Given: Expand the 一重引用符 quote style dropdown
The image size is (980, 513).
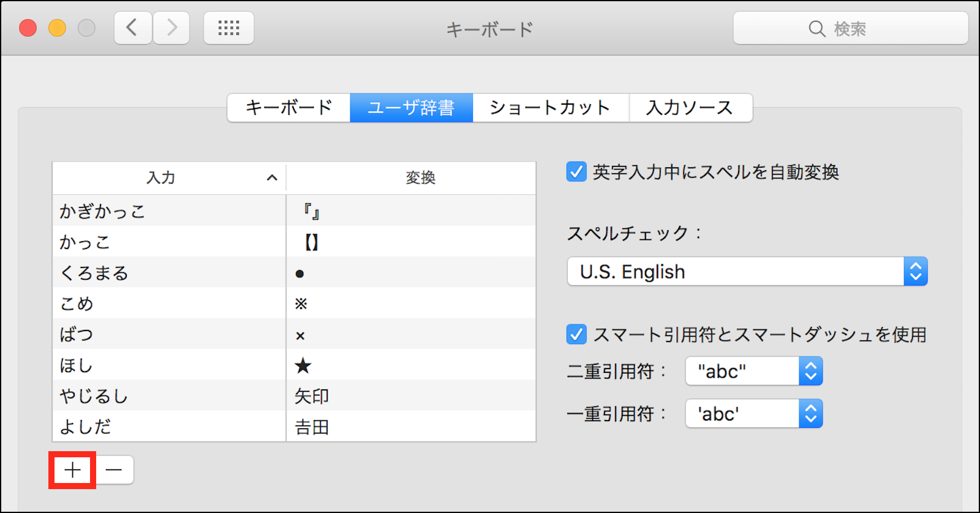Looking at the screenshot, I should (x=753, y=414).
